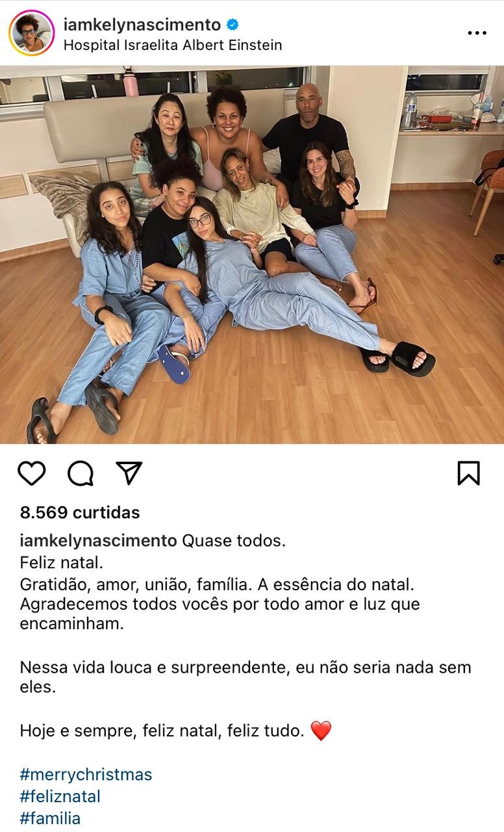Viewport: 504px width, 832px height.
Task: Click the blue verified badge
Action: 233,25
